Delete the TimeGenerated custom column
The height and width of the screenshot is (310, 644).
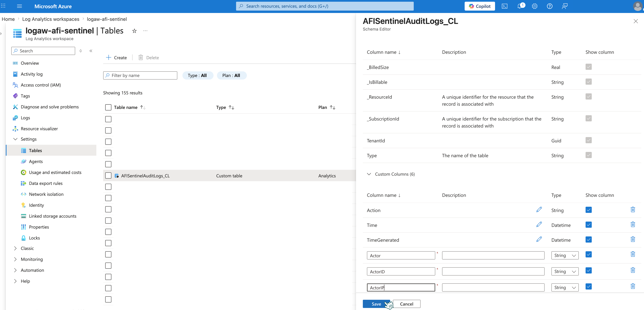(x=633, y=239)
